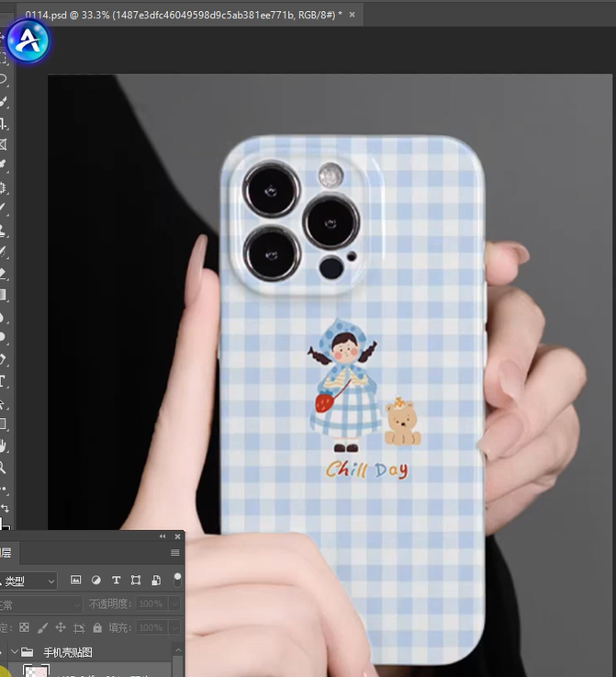This screenshot has width=616, height=677.
Task: Select the Pen tool
Action: [x=4, y=359]
